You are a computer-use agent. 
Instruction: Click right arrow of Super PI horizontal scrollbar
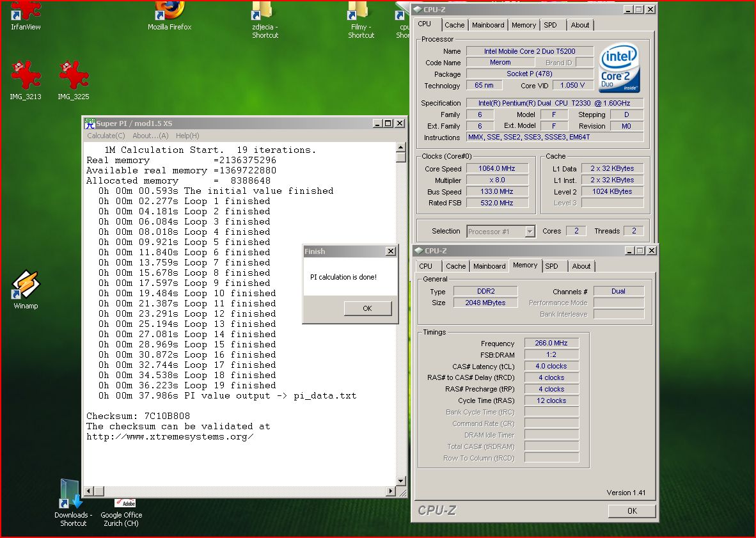391,491
